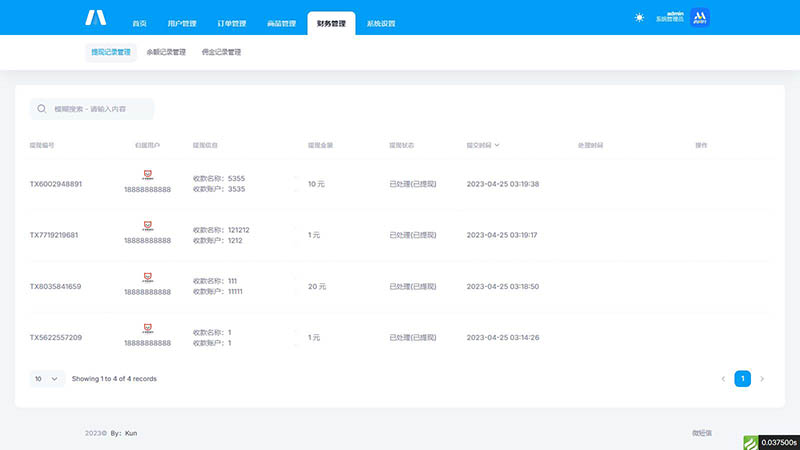This screenshot has width=800, height=450.
Task: Go to previous page arrow
Action: tap(723, 379)
